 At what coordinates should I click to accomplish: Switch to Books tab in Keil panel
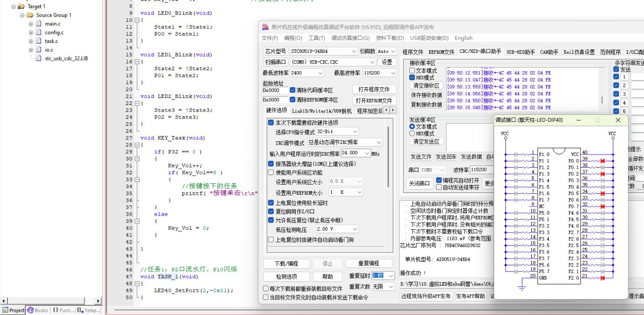click(x=38, y=310)
